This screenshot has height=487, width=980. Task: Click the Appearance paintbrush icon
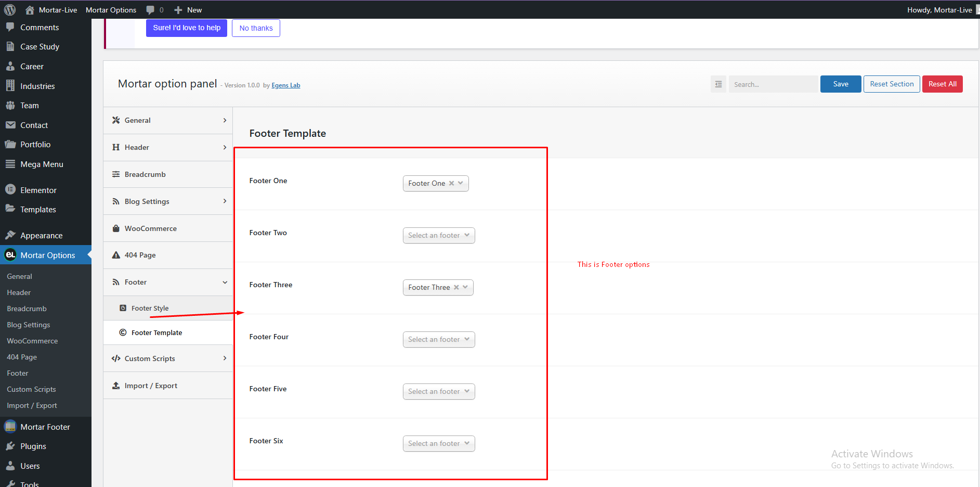pos(10,235)
